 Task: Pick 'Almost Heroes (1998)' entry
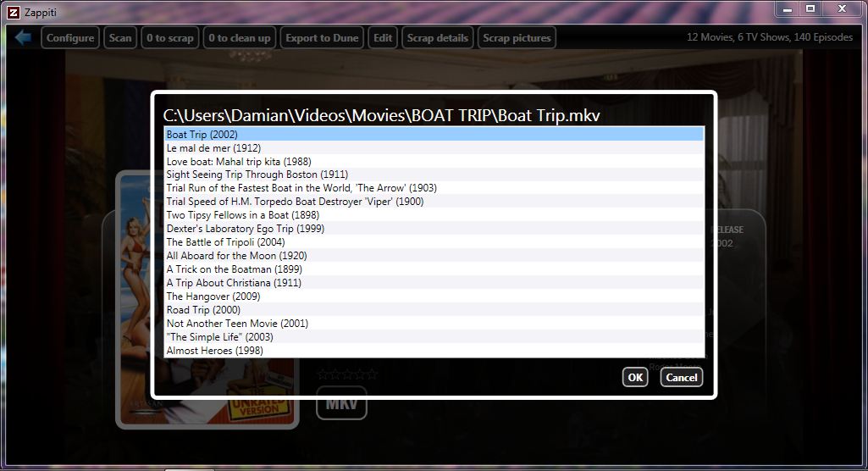coord(434,351)
